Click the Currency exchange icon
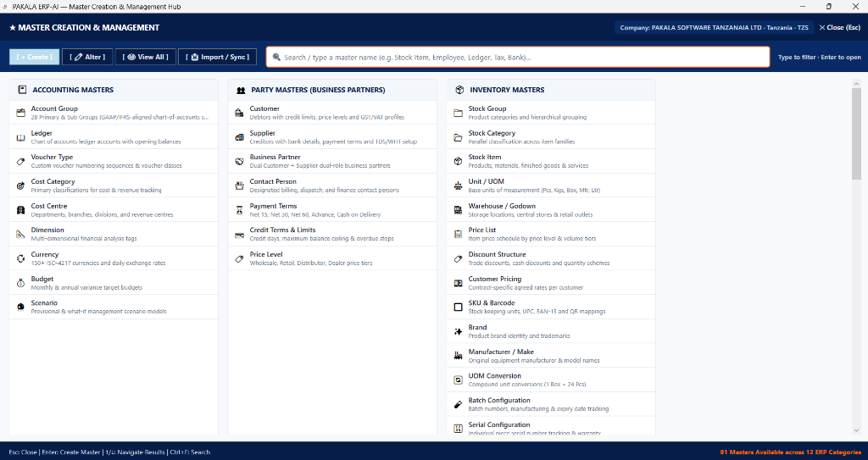Image resolution: width=868 pixels, height=460 pixels. pos(20,258)
